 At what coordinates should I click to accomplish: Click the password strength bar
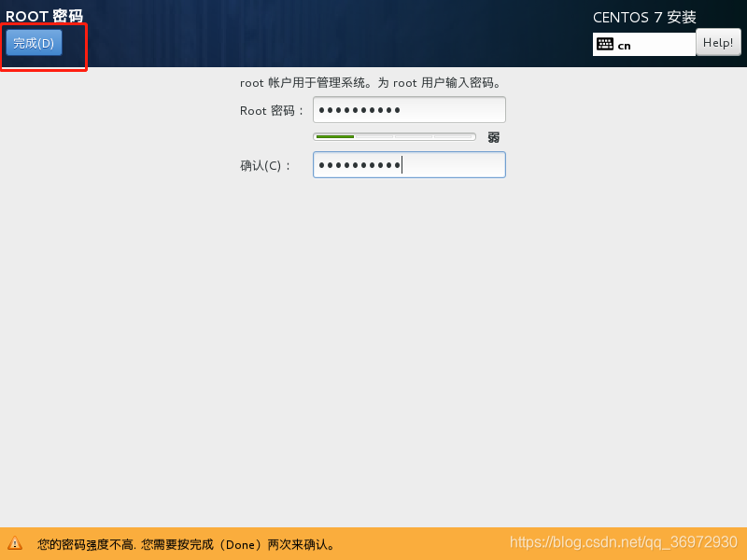(x=394, y=137)
